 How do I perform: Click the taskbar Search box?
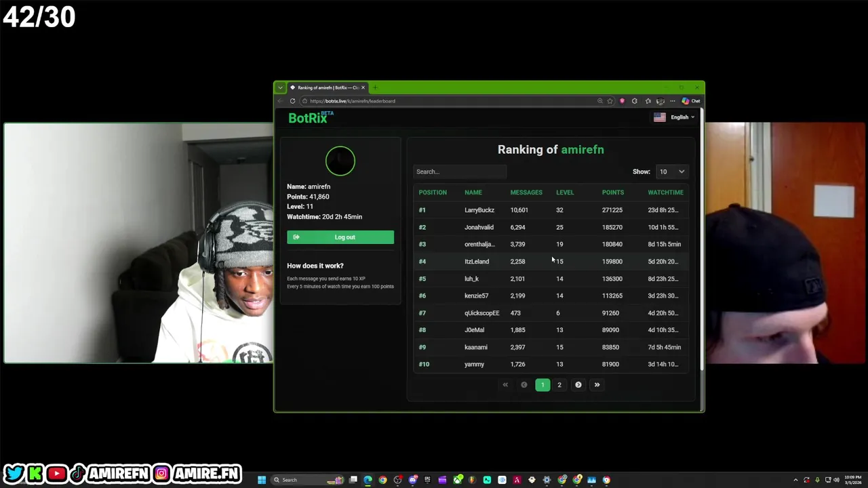(x=307, y=480)
